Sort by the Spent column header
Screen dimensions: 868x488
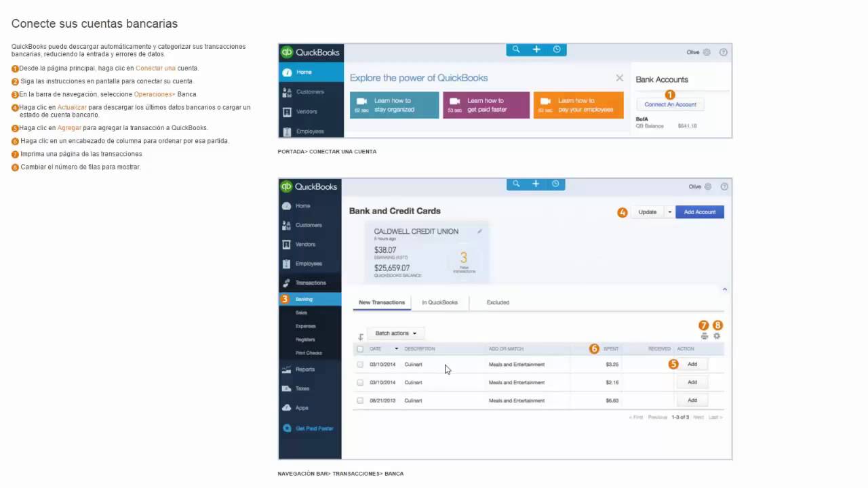coord(611,349)
